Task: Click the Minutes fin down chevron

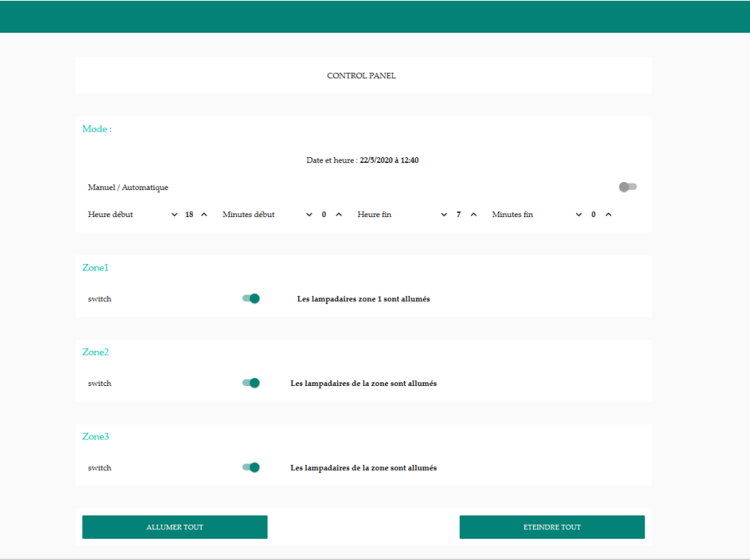Action: [578, 214]
